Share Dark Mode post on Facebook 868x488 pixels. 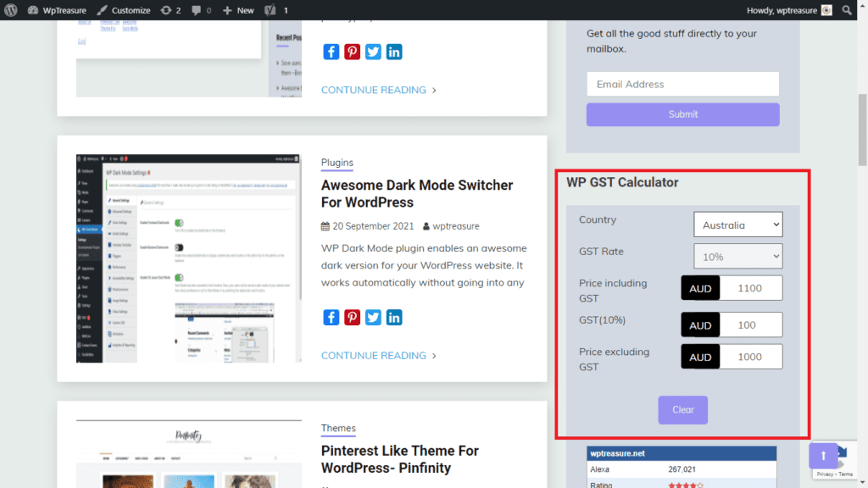tap(331, 318)
